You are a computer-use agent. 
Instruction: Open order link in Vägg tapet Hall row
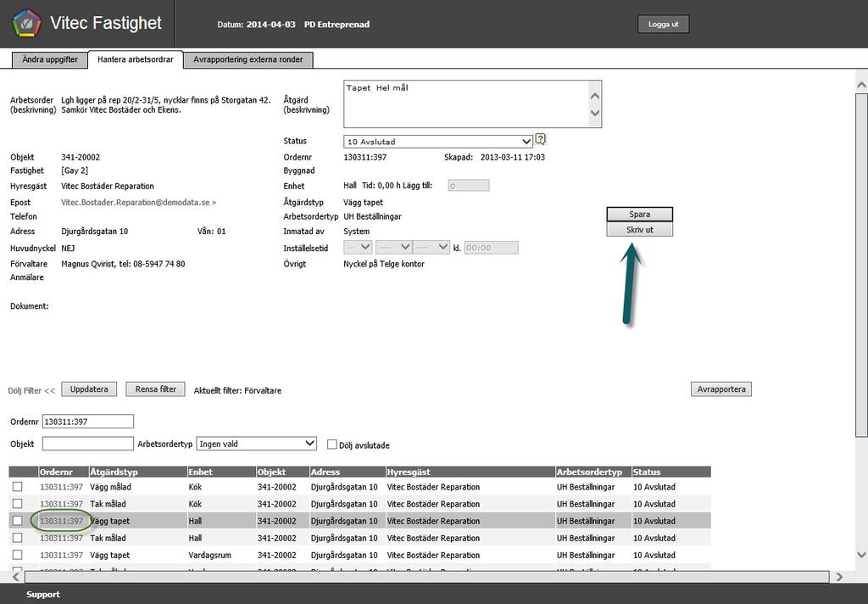point(61,521)
